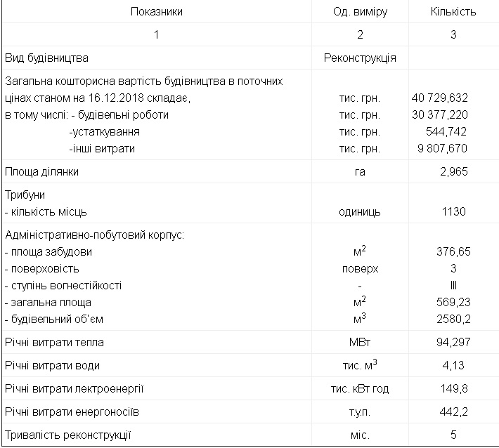Viewport: 499px width, 448px height.
Task: Select the fire resistance grade "III" value
Action: coord(453,285)
